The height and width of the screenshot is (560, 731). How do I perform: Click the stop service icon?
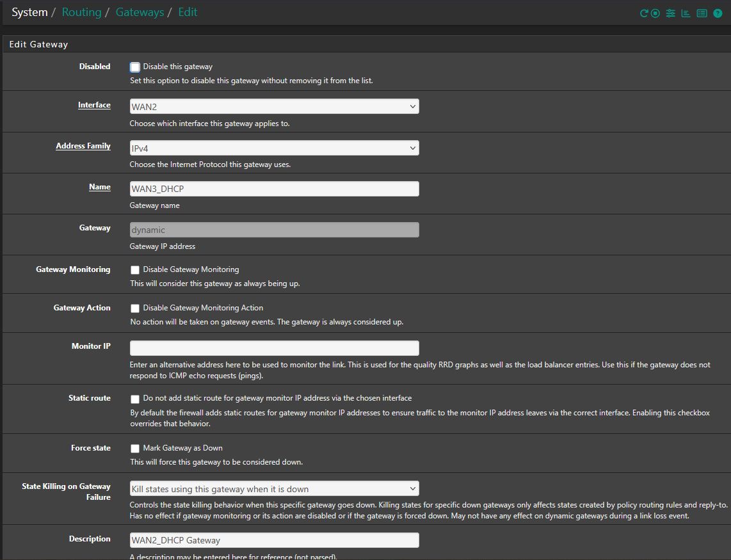point(655,13)
